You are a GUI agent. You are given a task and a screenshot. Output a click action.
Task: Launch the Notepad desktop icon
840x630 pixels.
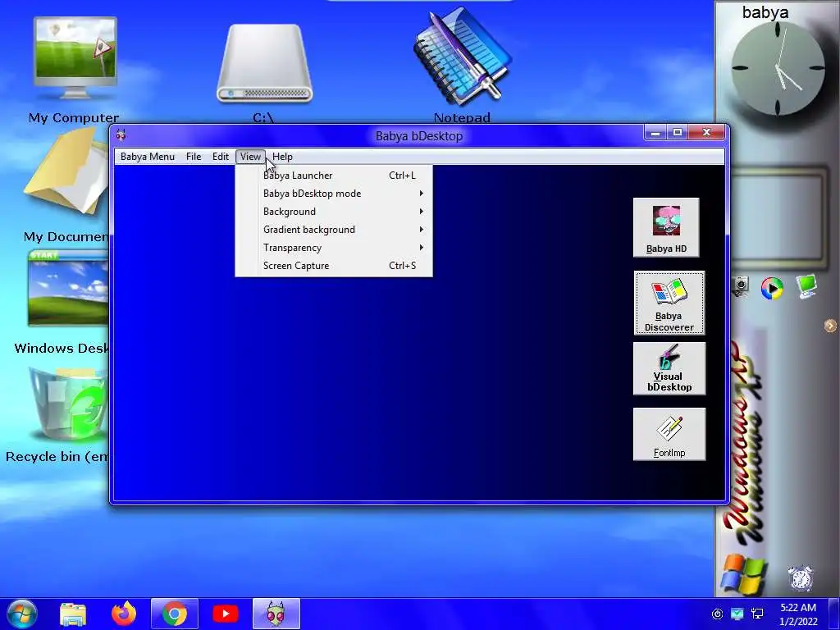pyautogui.click(x=462, y=57)
